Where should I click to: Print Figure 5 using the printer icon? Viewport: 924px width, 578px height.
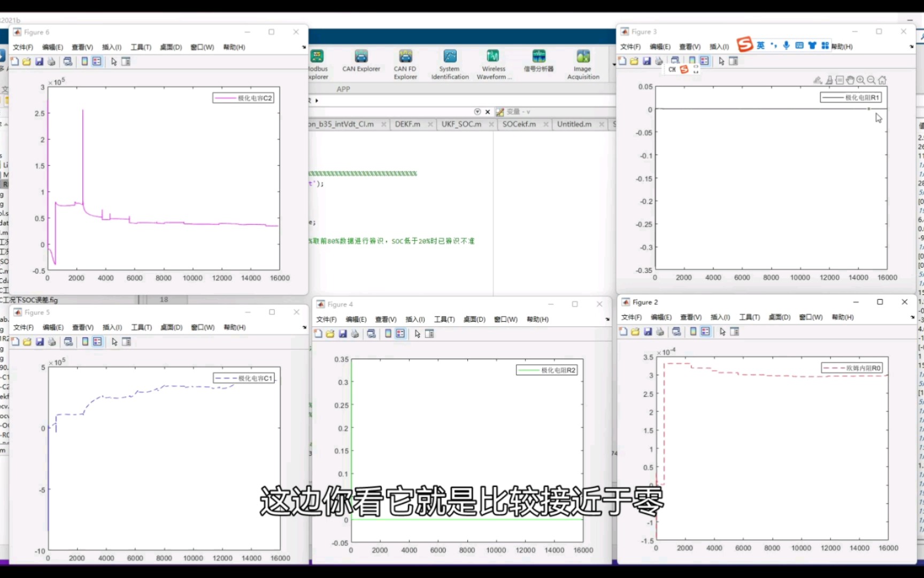(x=52, y=341)
